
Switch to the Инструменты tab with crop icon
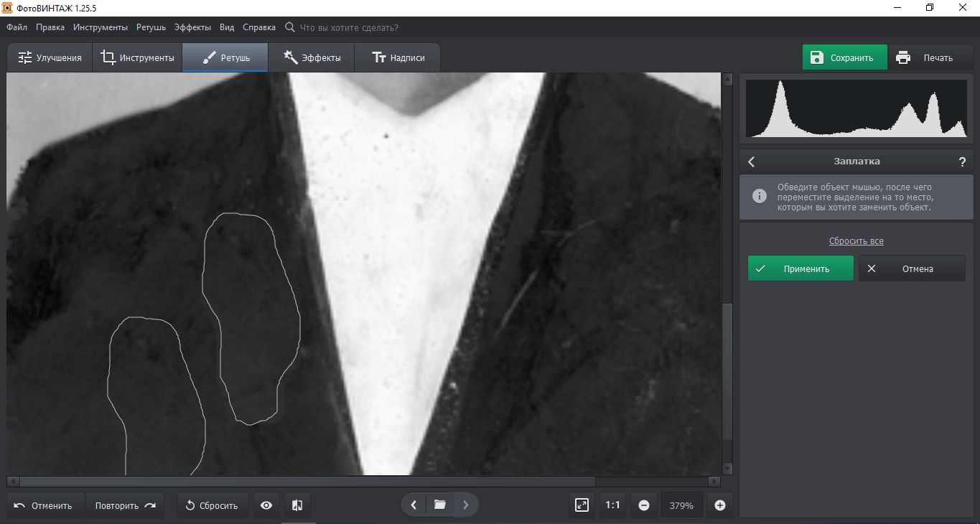[x=137, y=58]
